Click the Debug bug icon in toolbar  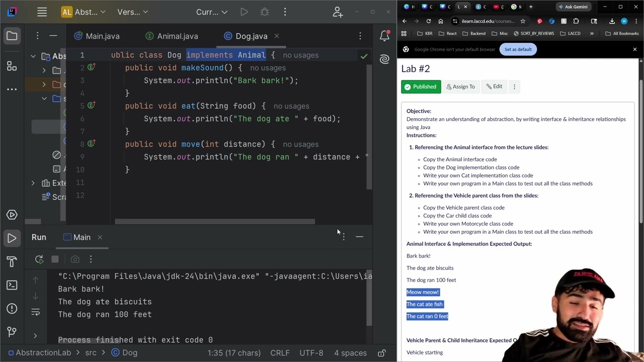265,12
